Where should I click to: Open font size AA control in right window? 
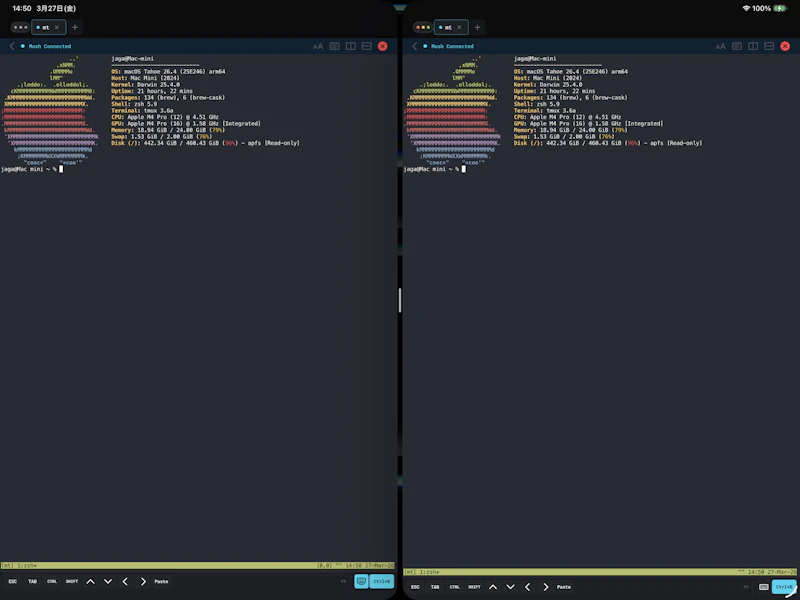(720, 46)
